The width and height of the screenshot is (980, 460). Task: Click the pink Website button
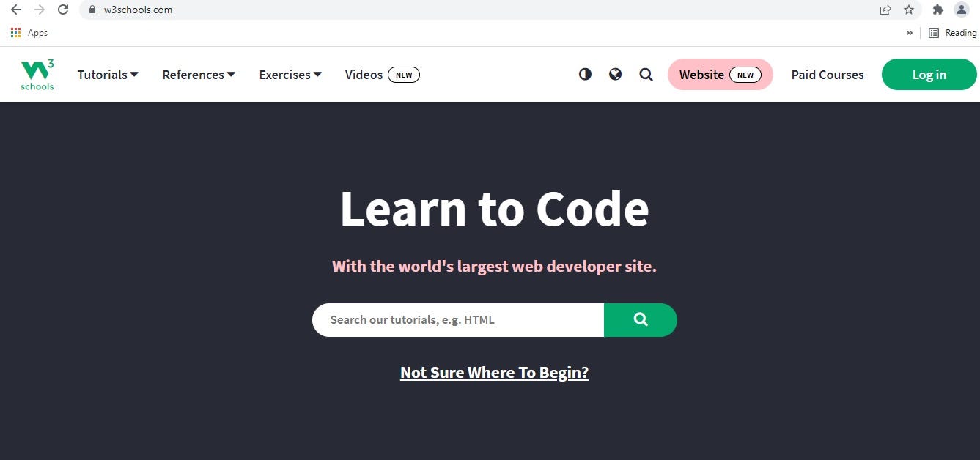(x=720, y=75)
